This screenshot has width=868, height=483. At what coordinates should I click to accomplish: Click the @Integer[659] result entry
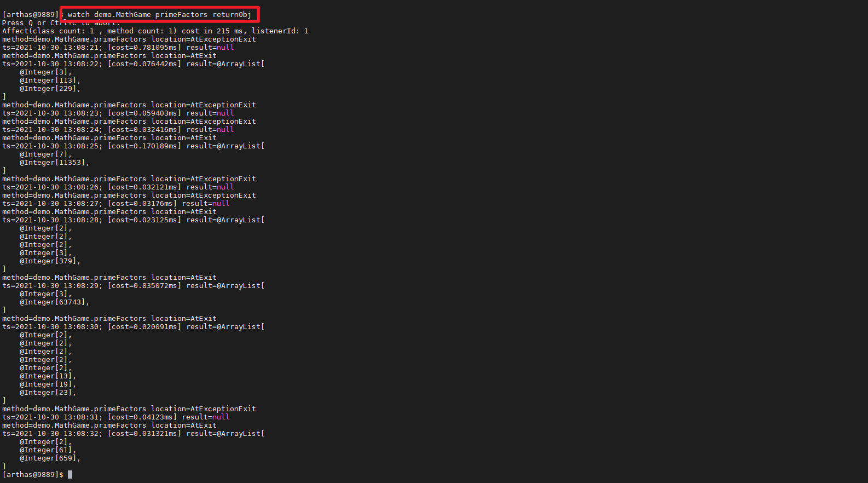tap(50, 458)
